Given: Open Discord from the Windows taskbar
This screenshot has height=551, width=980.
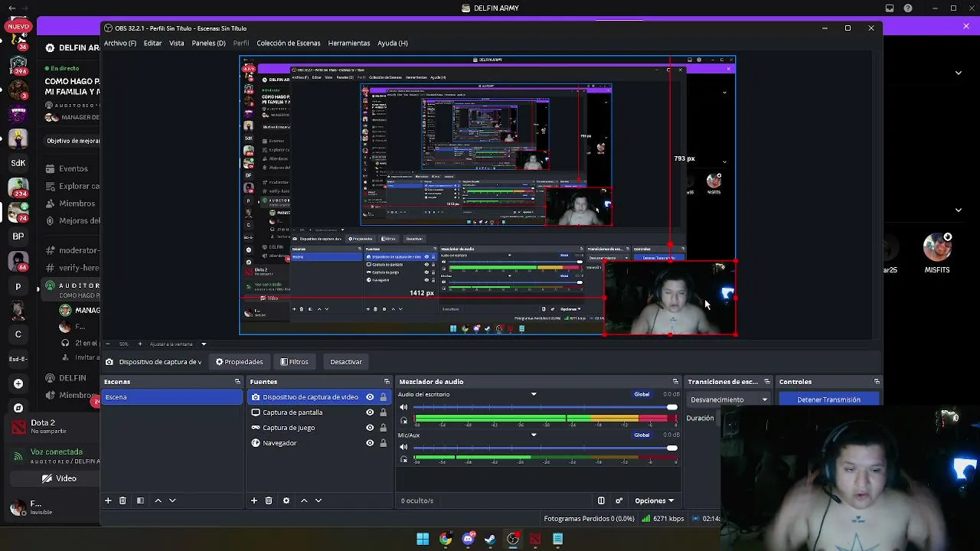Looking at the screenshot, I should tap(468, 539).
